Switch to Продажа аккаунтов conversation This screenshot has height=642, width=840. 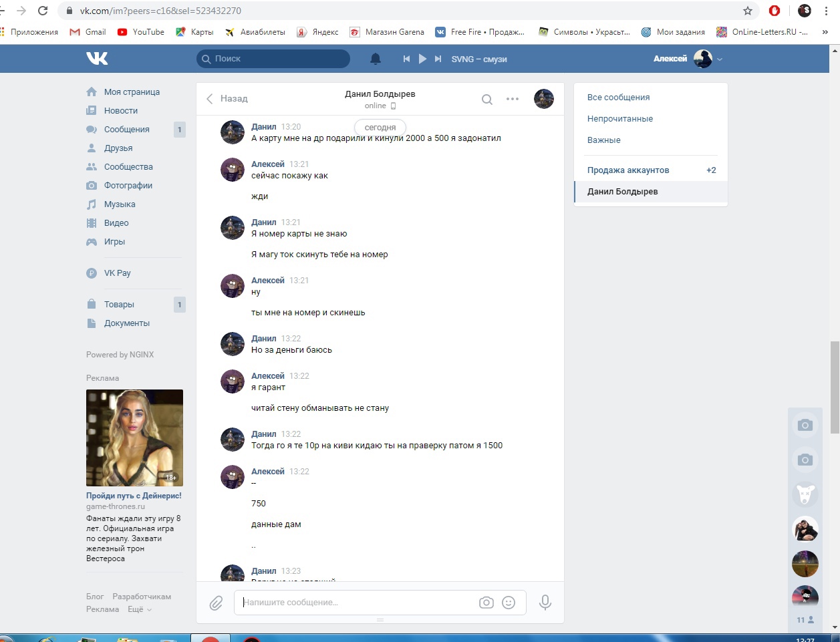click(x=628, y=170)
